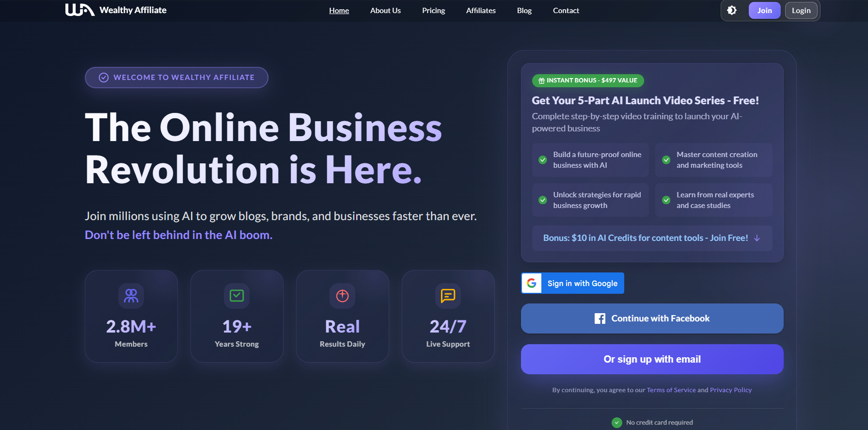Click the Wealthy Affiliate brand name text

coord(133,10)
